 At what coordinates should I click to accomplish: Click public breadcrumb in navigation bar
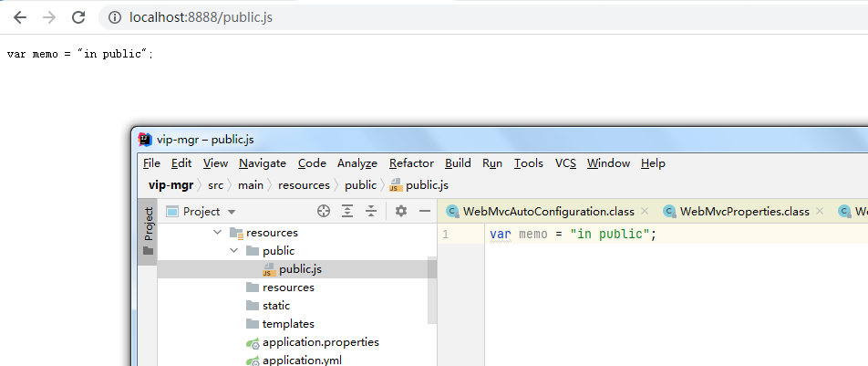click(360, 185)
